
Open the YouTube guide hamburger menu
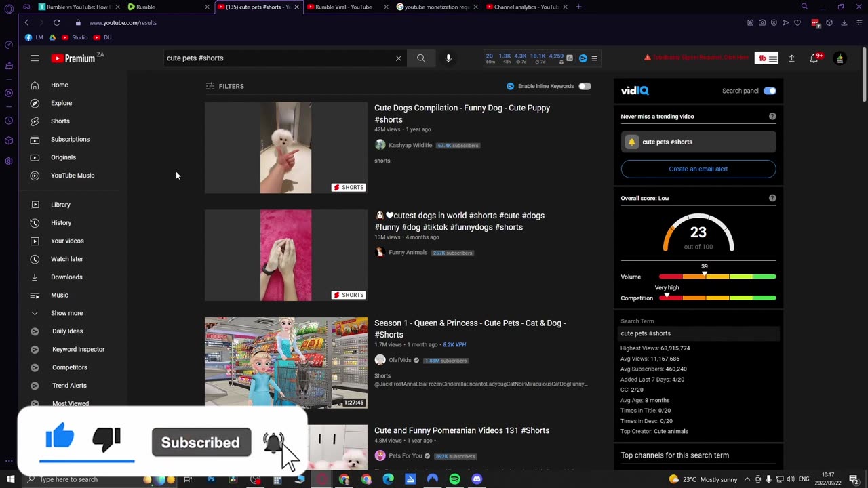[x=35, y=58]
